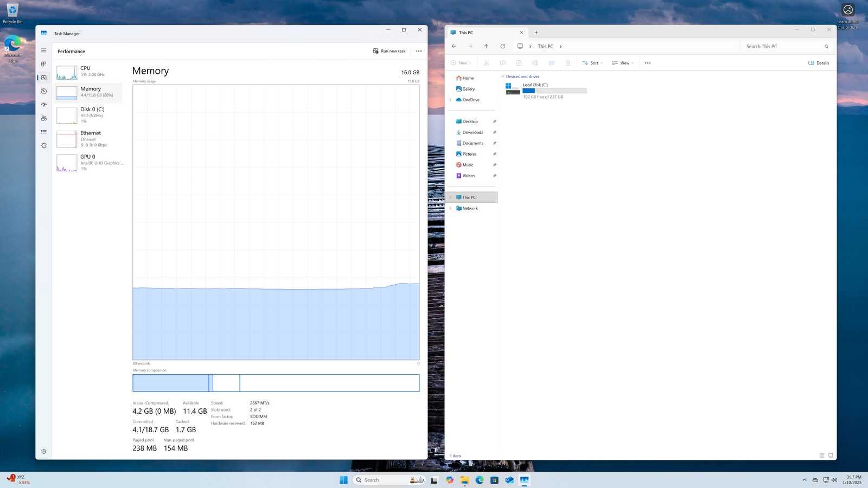Open Startup apps icon in Task Manager

pos(44,105)
